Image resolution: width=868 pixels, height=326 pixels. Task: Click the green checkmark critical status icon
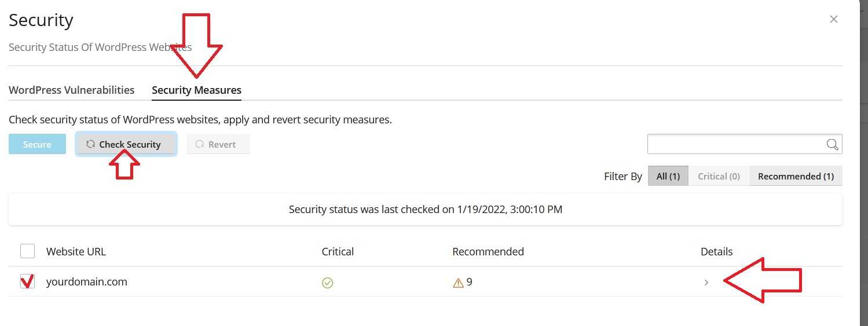327,283
